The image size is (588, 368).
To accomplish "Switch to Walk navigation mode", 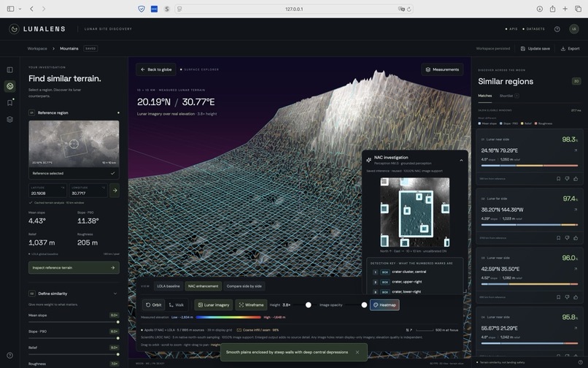I will click(177, 305).
